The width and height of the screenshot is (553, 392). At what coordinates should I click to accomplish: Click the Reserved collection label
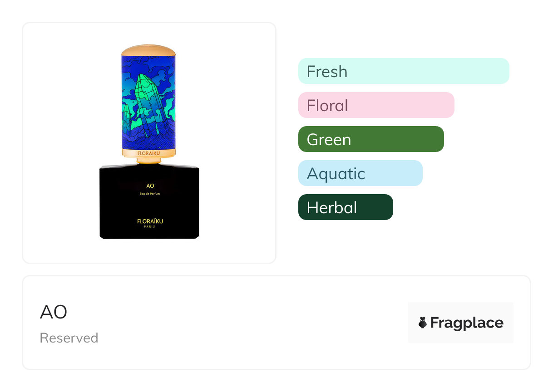[x=69, y=338]
